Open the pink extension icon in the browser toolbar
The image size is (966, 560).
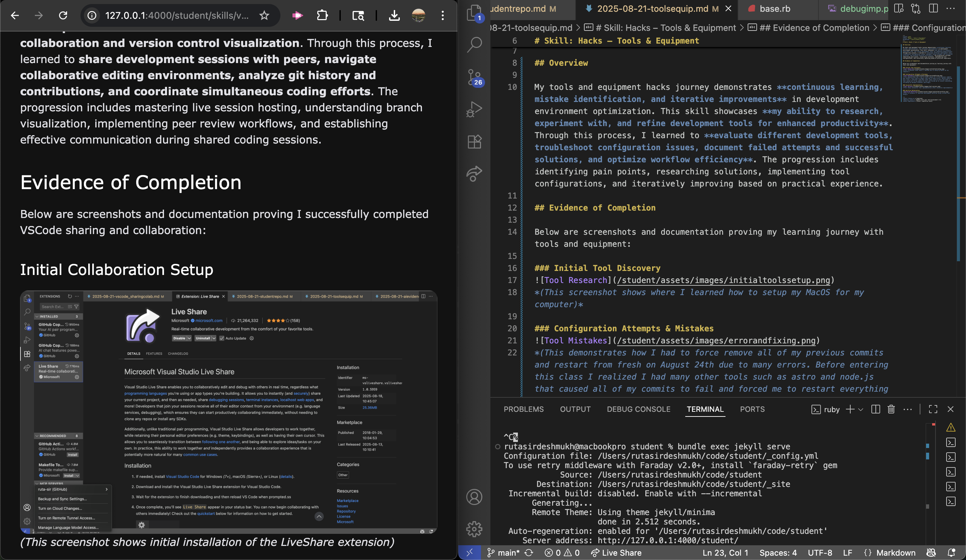pyautogui.click(x=297, y=15)
